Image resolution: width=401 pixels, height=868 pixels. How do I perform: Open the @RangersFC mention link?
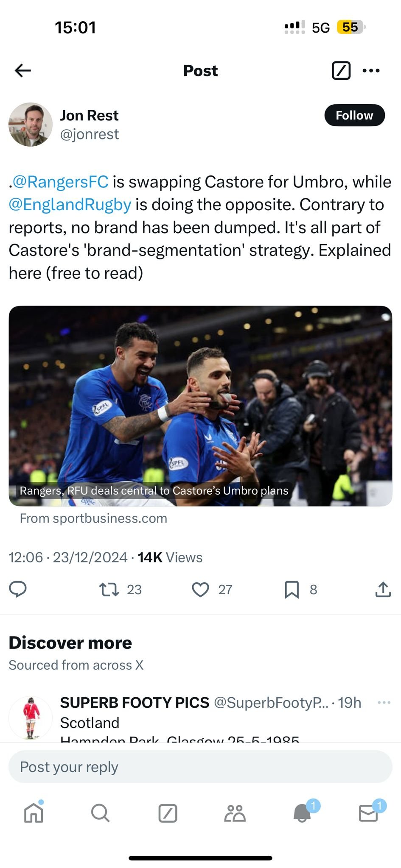[x=60, y=182]
